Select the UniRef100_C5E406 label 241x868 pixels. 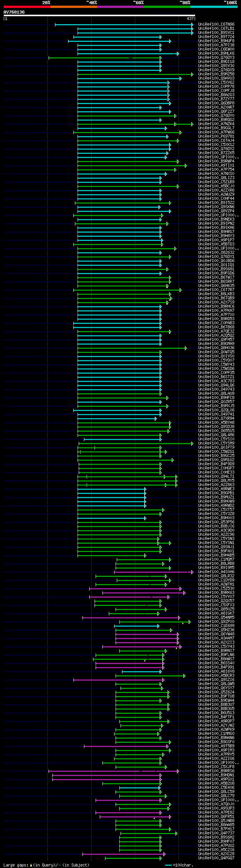[216, 788]
